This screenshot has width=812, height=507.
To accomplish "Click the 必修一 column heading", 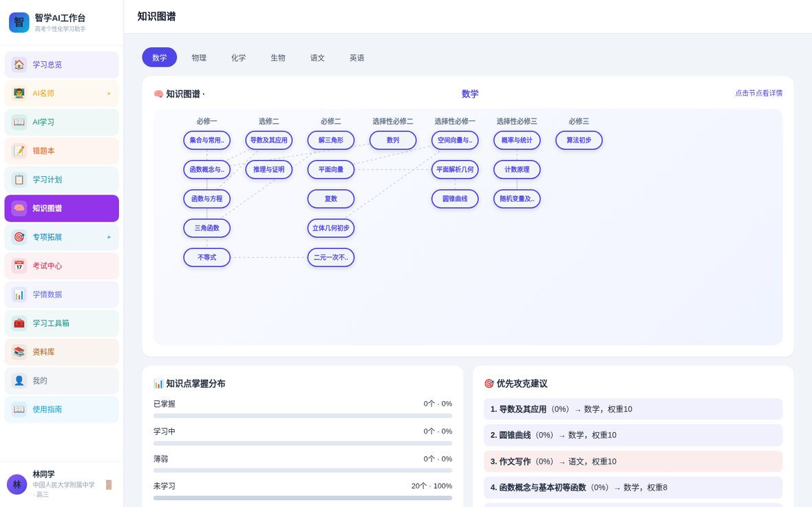I will pos(206,121).
